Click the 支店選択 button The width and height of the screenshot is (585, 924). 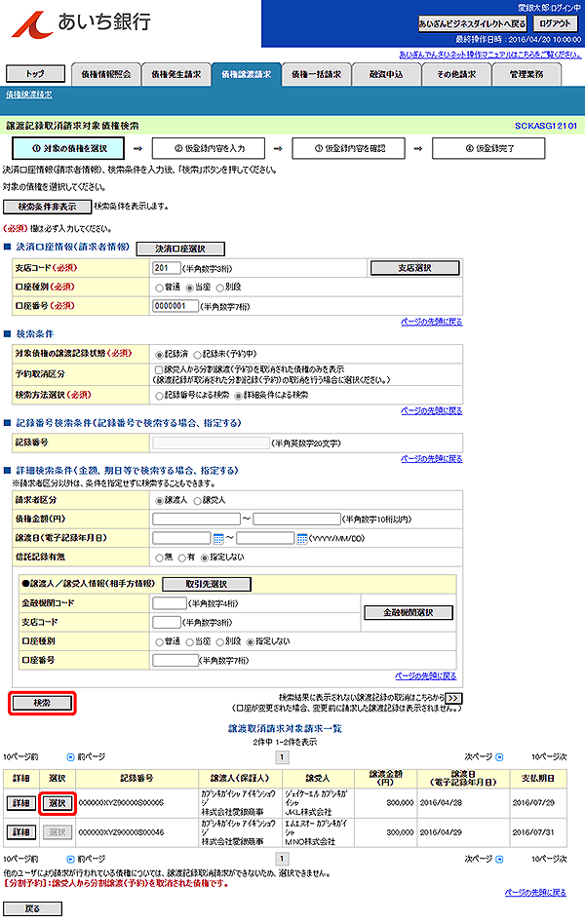[x=414, y=268]
